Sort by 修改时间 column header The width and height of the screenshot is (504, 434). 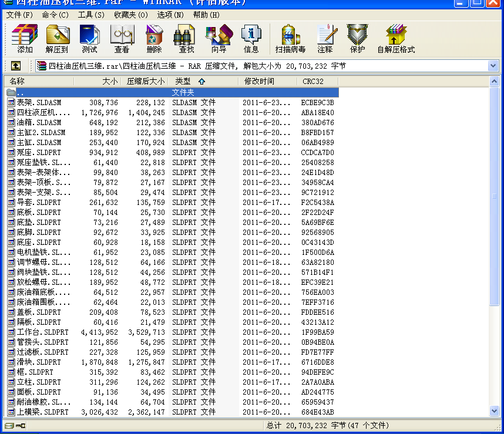(x=268, y=81)
